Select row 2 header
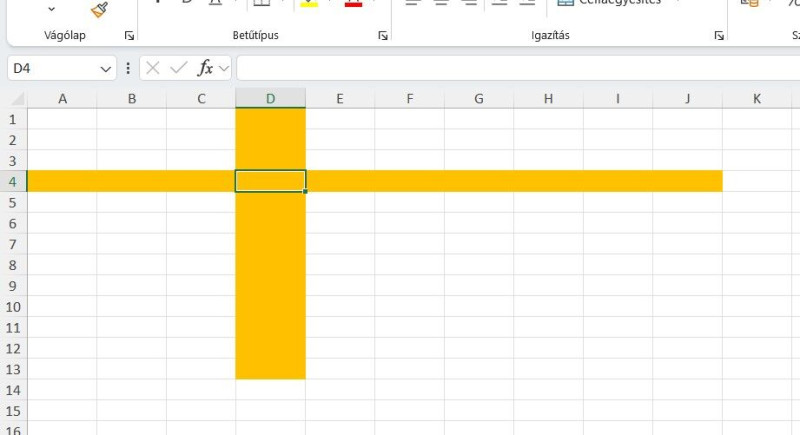Screen dimensions: 800x435 pos(13,140)
